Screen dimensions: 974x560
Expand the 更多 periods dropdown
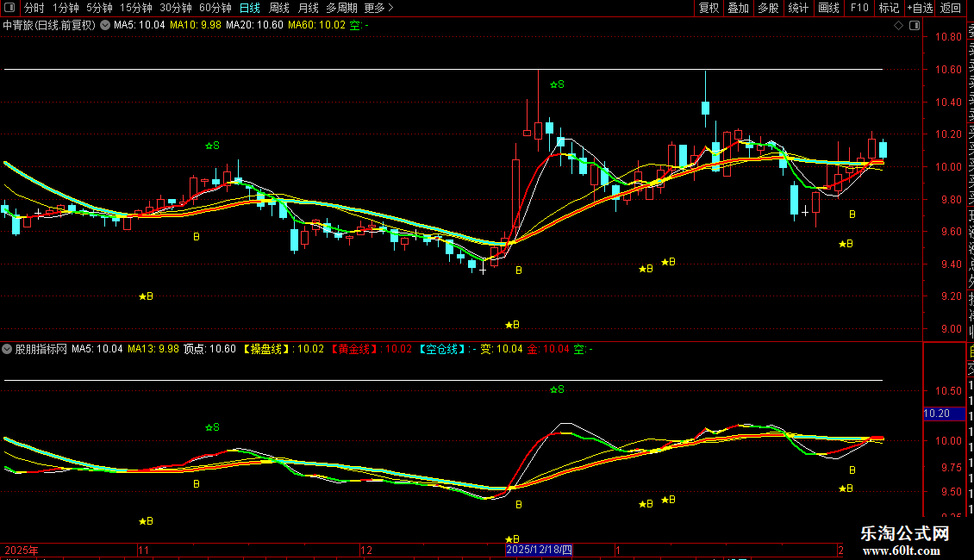click(378, 8)
